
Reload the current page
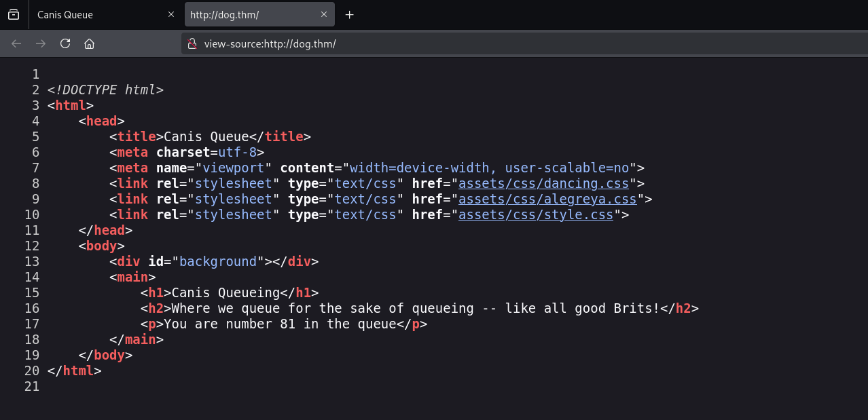click(65, 43)
